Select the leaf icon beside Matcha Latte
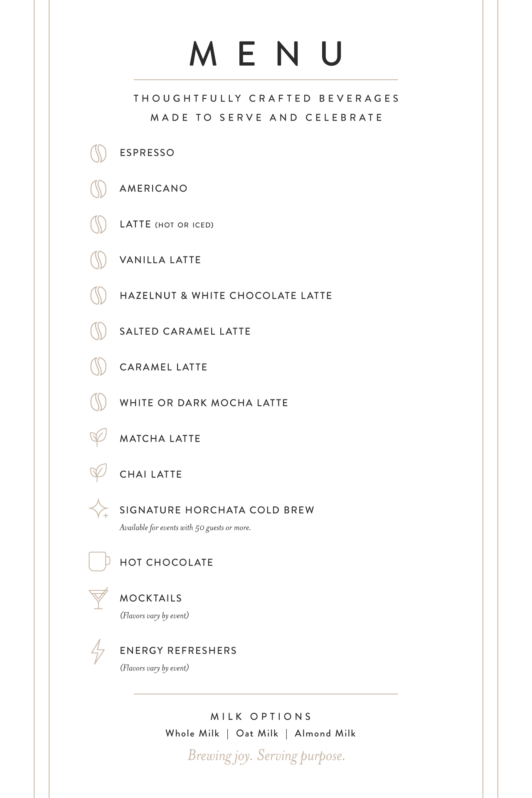 pyautogui.click(x=99, y=437)
